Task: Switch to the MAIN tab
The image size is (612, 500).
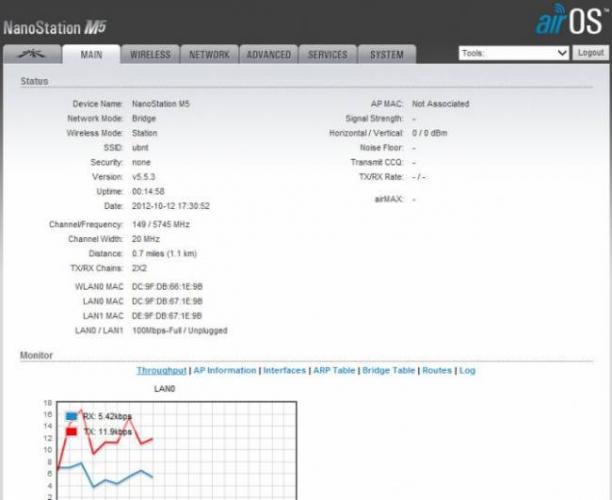Action: (x=91, y=55)
